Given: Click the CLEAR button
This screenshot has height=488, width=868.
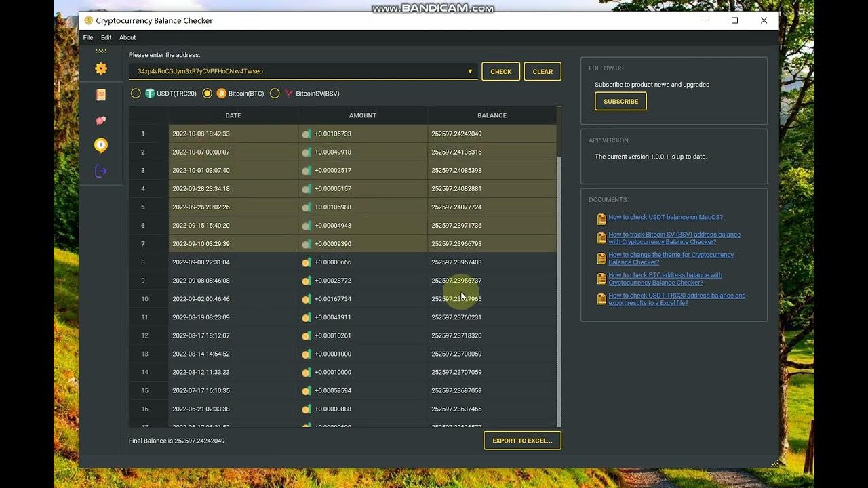Looking at the screenshot, I should (x=542, y=71).
